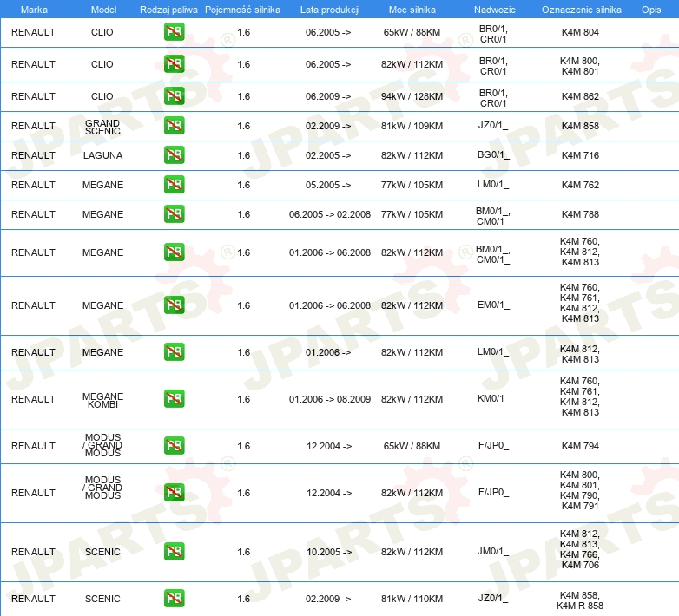The height and width of the screenshot is (616, 679).
Task: Select the K4M 794 engine code cell
Action: click(580, 446)
